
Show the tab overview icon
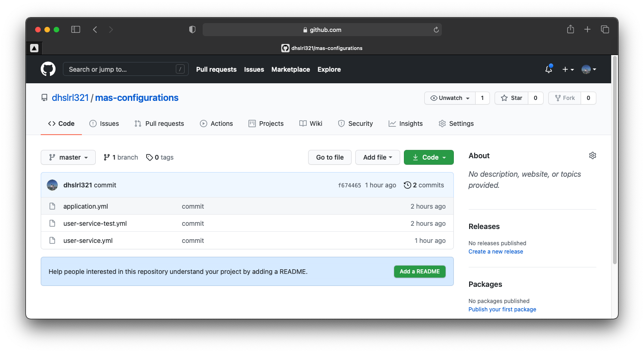(x=605, y=30)
